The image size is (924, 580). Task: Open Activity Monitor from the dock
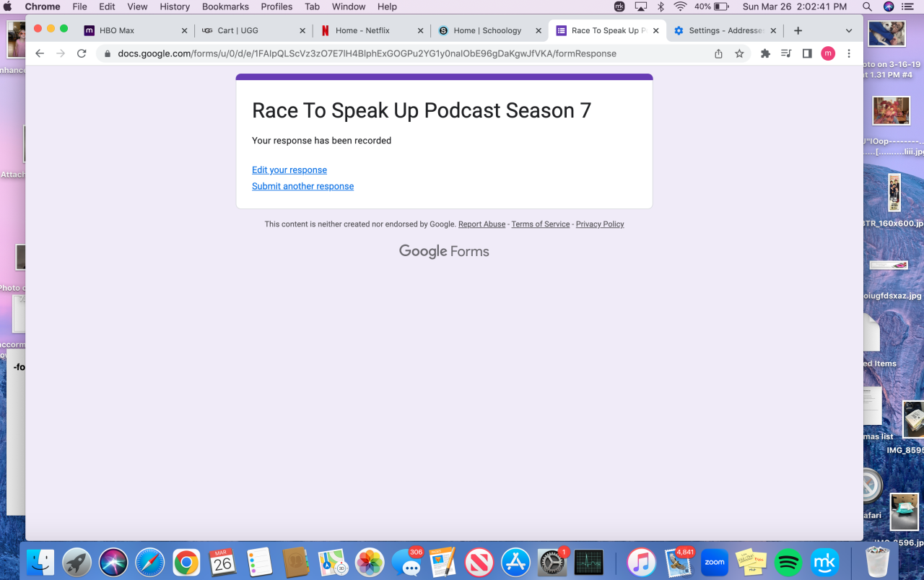pos(589,562)
